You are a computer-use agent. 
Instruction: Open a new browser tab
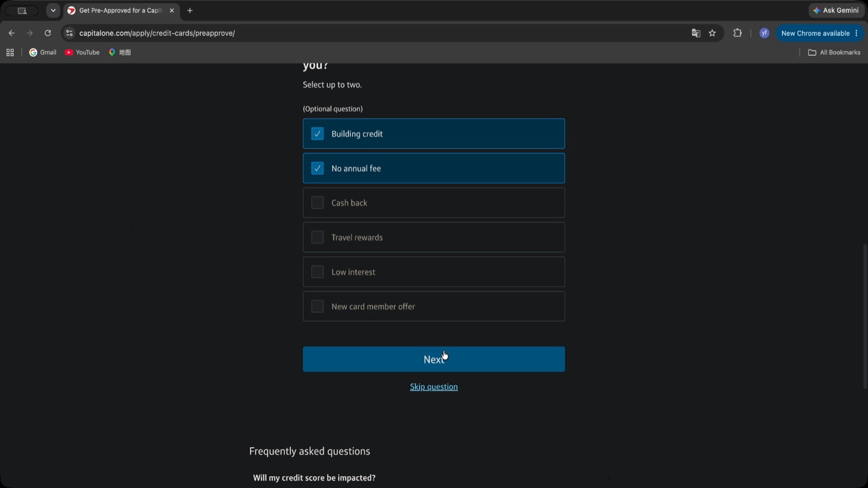pyautogui.click(x=190, y=11)
